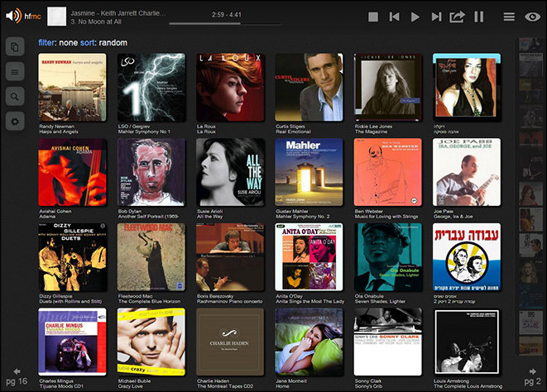Click the 'Tijuana Moods CD1' caption text

tap(61, 386)
